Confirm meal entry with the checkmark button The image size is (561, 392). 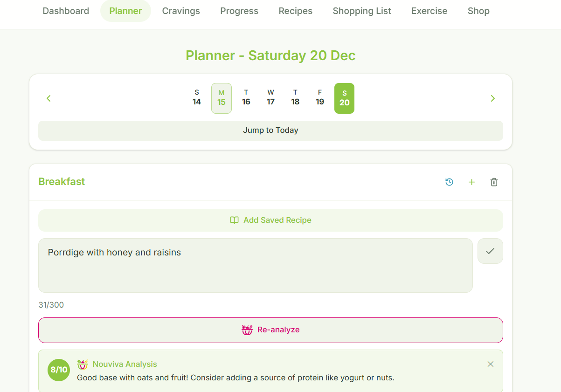490,251
